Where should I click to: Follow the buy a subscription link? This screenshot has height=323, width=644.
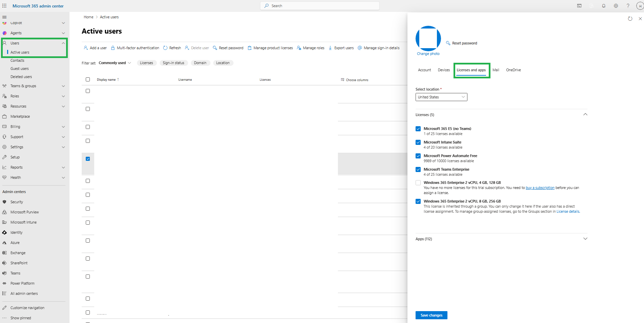point(540,188)
